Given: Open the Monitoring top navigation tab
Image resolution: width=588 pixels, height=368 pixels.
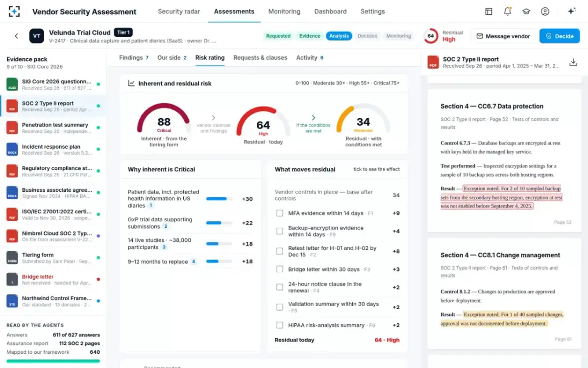Looking at the screenshot, I should [284, 11].
